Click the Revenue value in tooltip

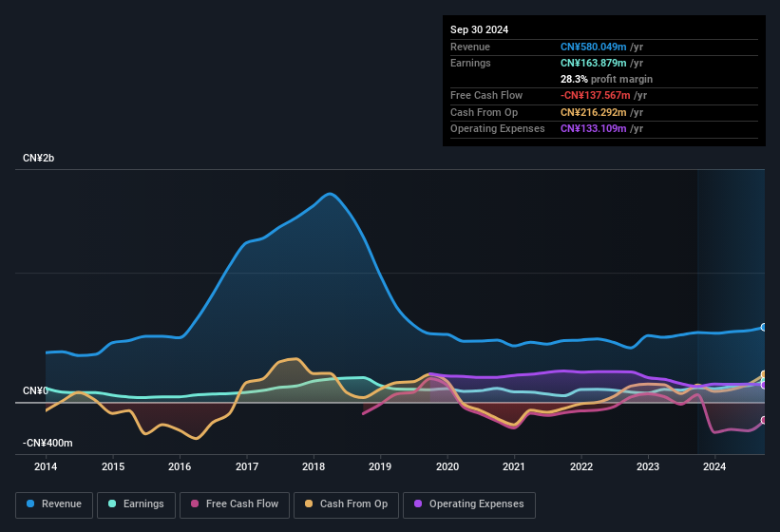[x=595, y=47]
